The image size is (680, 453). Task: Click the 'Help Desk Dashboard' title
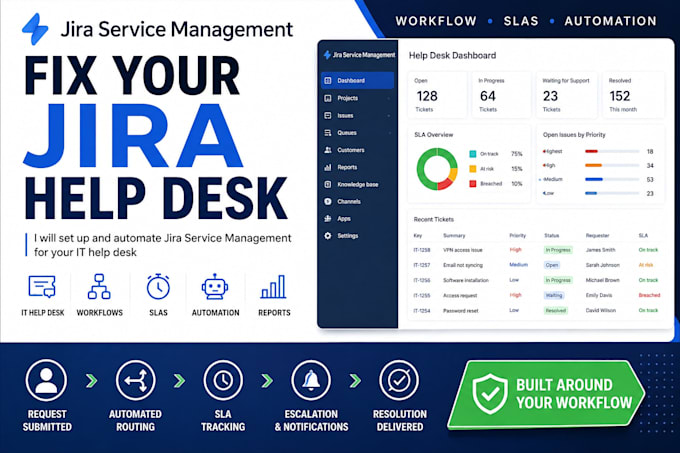point(452,55)
